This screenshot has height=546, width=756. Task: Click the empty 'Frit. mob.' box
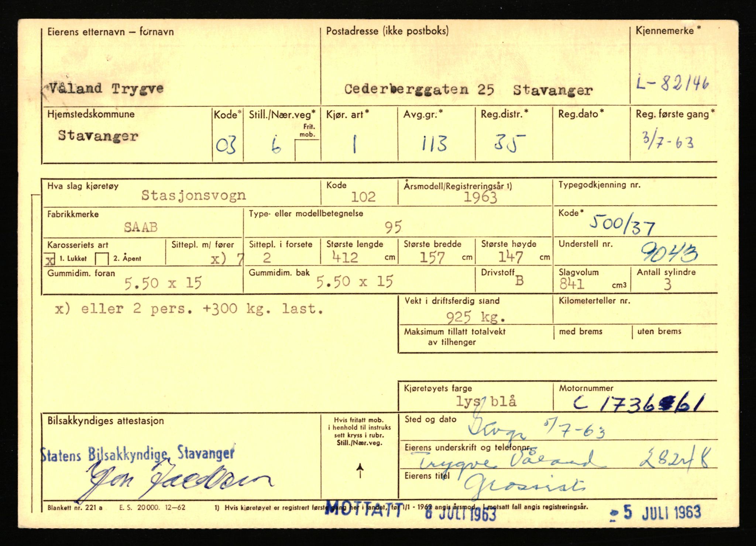pyautogui.click(x=307, y=150)
